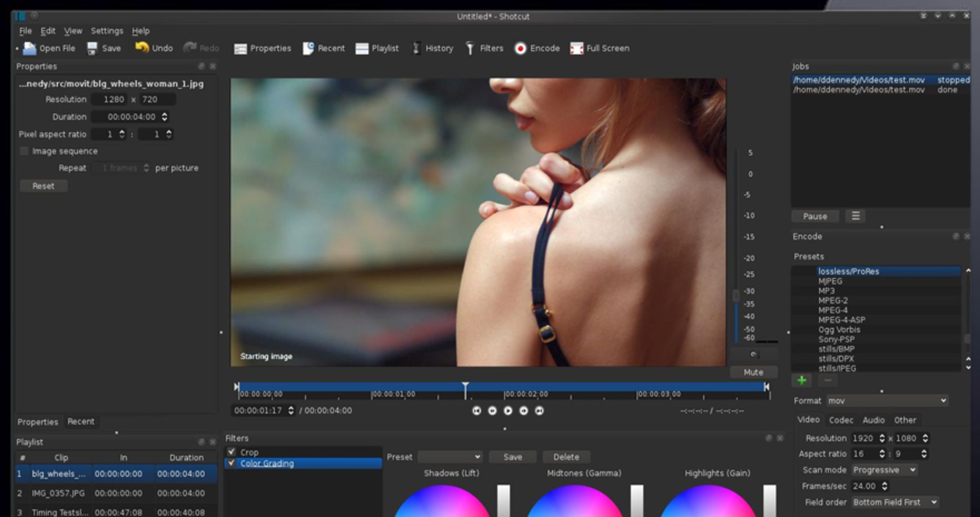The image size is (980, 517).
Task: Toggle the Image sequence checkbox
Action: coord(24,151)
